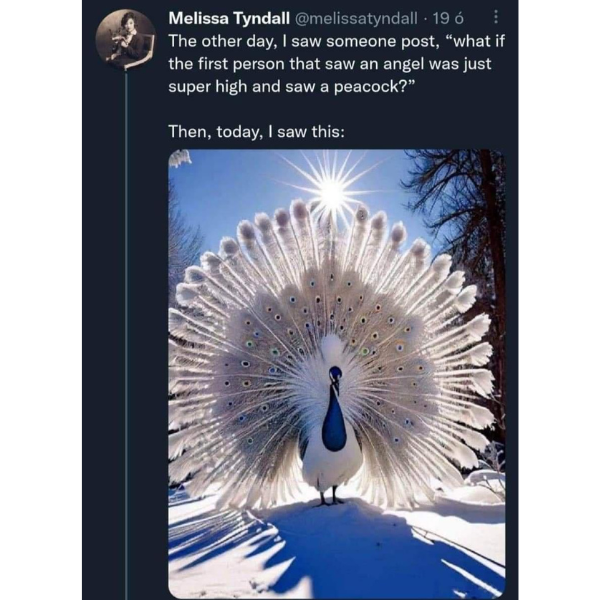
Task: Click the vertical thread line below the avatar
Action: [x=126, y=335]
